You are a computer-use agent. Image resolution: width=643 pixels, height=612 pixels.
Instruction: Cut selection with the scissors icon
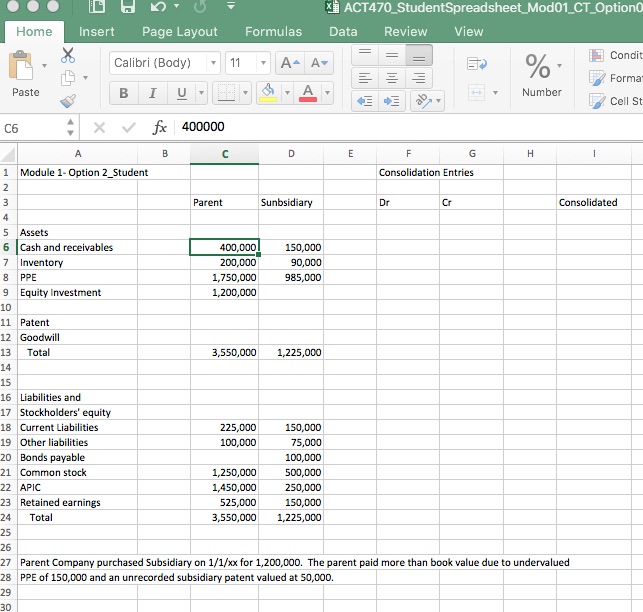click(x=68, y=55)
